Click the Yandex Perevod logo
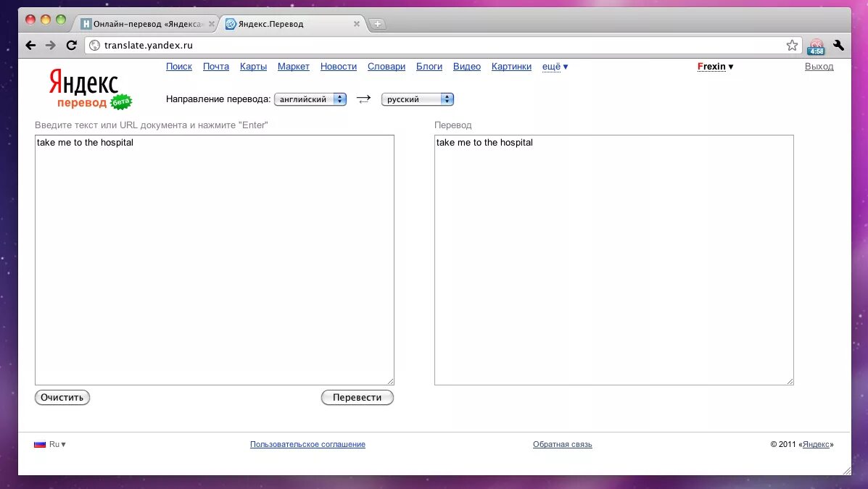This screenshot has width=868, height=489. coord(89,88)
